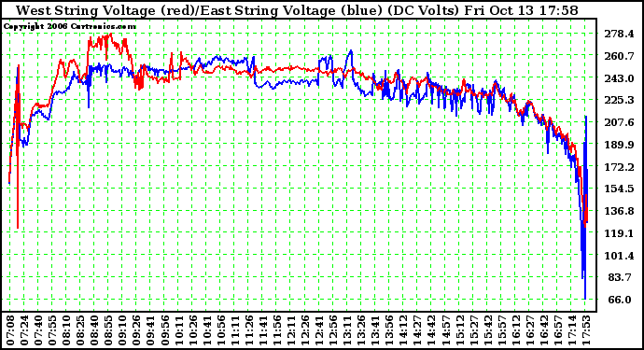
Task: Select the 11:26 time axis label
Action: 249,330
